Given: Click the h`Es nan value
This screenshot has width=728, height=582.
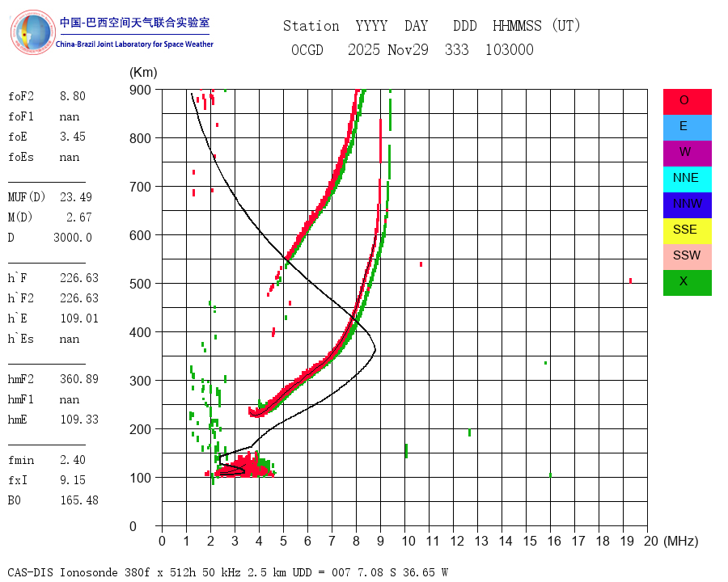Looking at the screenshot, I should tap(70, 339).
